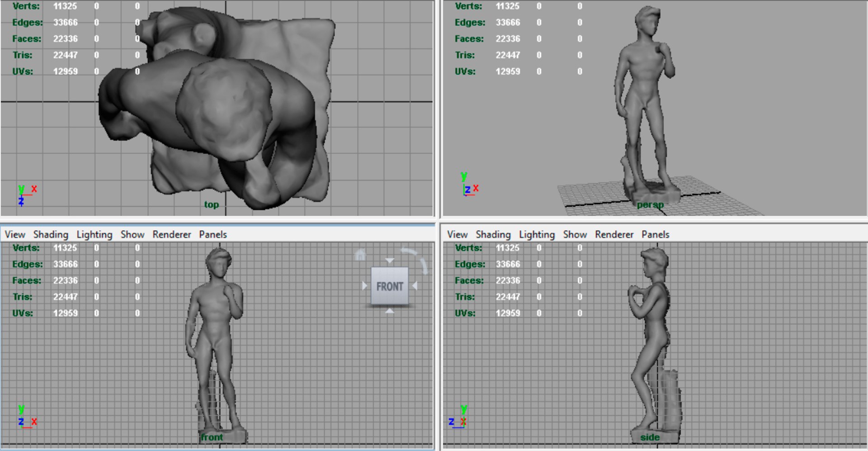Click the ViewCube home icon in front view
This screenshot has width=868, height=451.
[360, 255]
